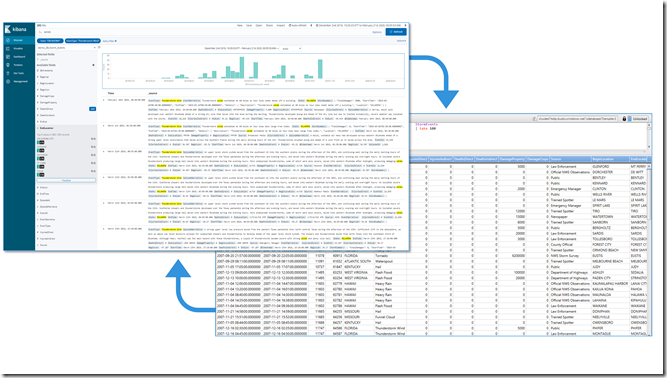
Task: Toggle the State filter pill
Action: coord(50,41)
